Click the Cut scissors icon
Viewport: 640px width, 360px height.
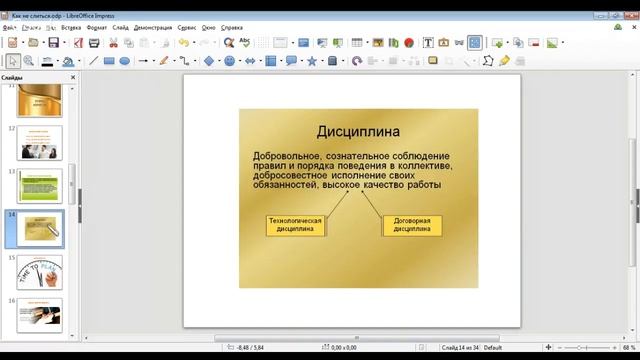click(x=113, y=42)
